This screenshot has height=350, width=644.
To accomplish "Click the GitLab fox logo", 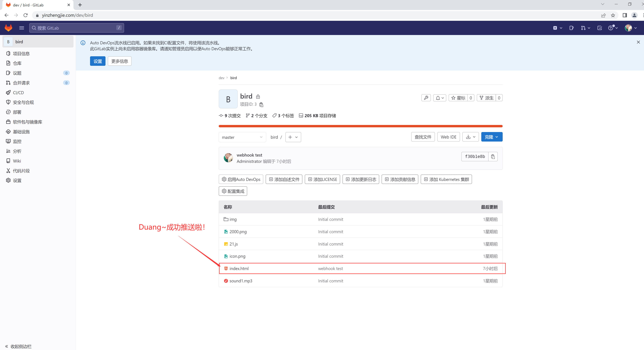I will click(8, 28).
